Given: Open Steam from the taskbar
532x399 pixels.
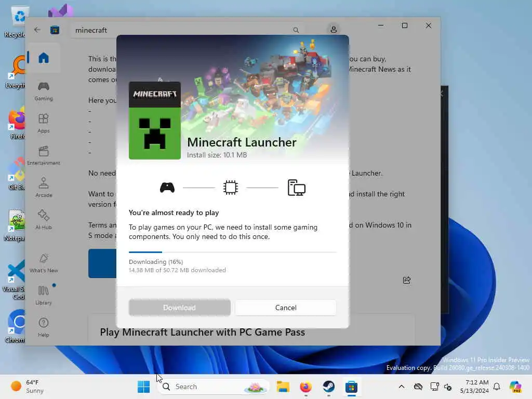Looking at the screenshot, I should tap(328, 387).
